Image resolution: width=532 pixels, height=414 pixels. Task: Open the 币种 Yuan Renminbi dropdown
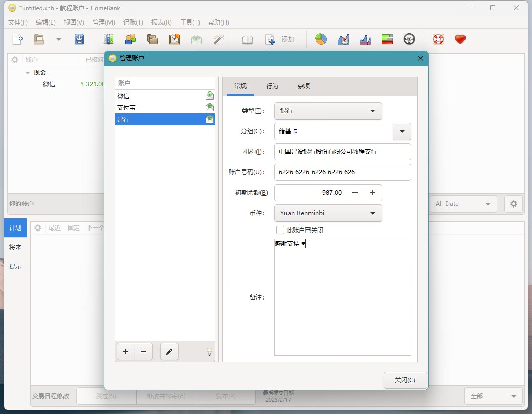click(328, 213)
